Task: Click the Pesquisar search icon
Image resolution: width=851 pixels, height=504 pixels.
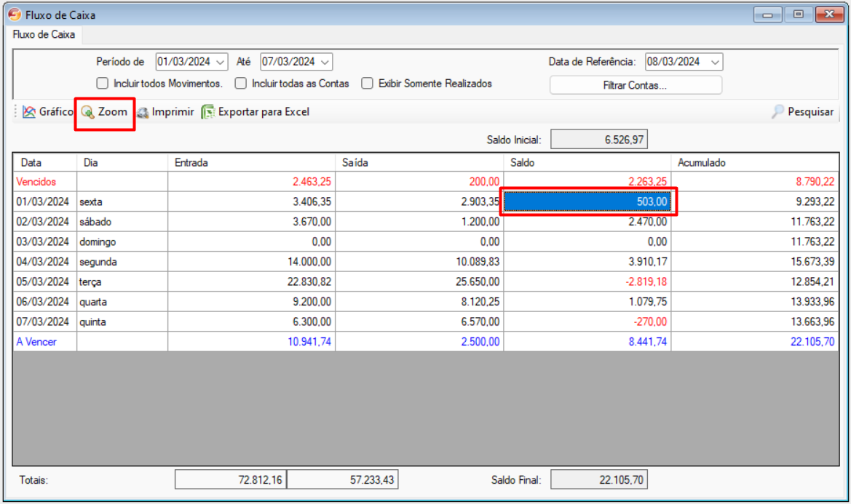Action: (x=777, y=112)
